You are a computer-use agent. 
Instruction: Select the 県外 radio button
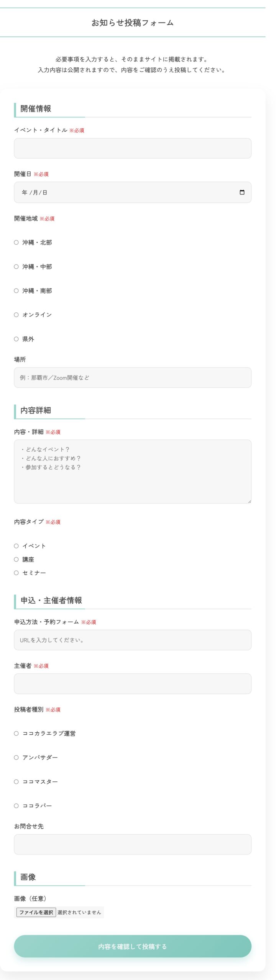coord(15,339)
